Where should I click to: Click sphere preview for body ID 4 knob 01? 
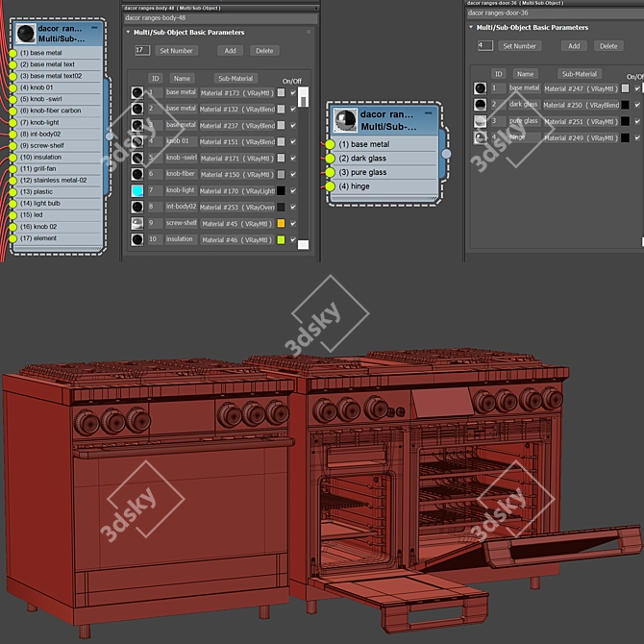(x=137, y=141)
